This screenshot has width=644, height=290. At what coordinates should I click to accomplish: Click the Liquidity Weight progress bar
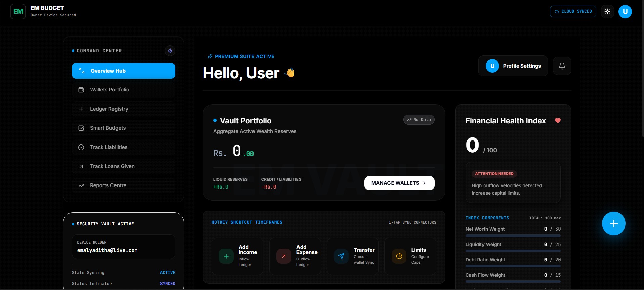pyautogui.click(x=513, y=251)
